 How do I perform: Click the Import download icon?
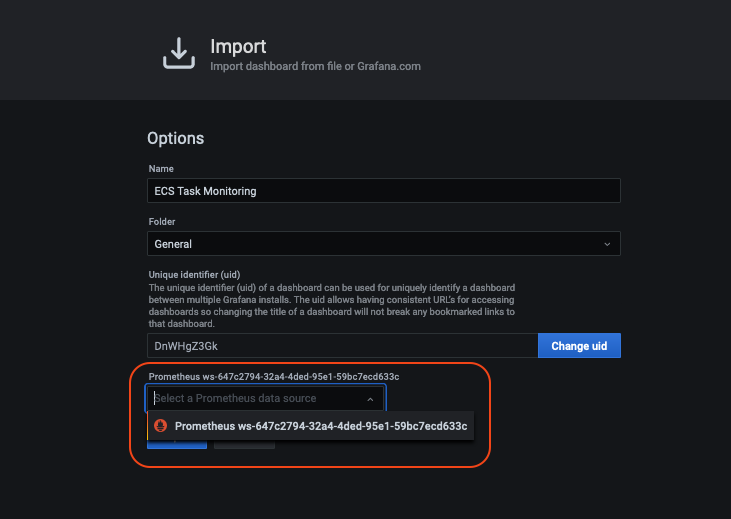pos(179,53)
